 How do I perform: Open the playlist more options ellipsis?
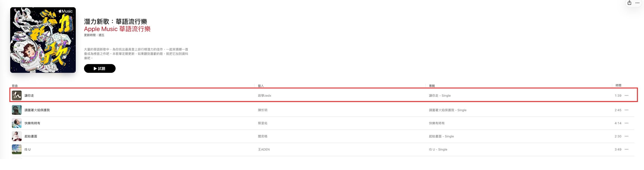637,3
